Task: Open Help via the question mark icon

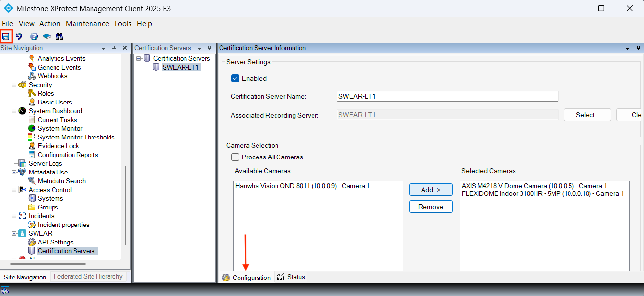Action: tap(34, 36)
